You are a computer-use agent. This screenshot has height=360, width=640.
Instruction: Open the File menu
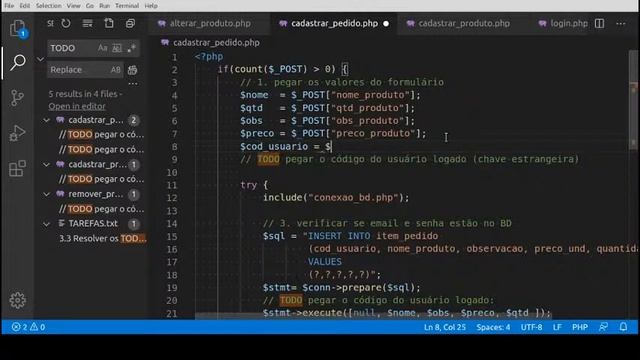[x=9, y=6]
